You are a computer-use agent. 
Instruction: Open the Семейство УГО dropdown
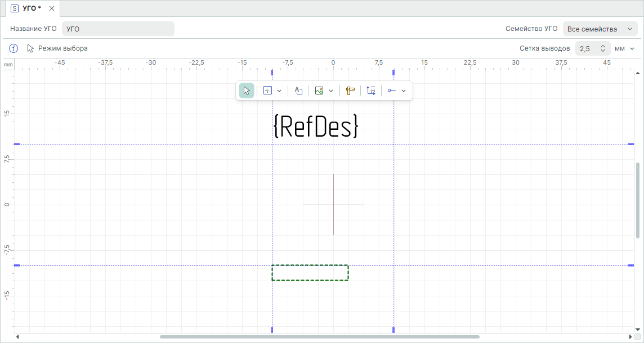[x=600, y=29]
